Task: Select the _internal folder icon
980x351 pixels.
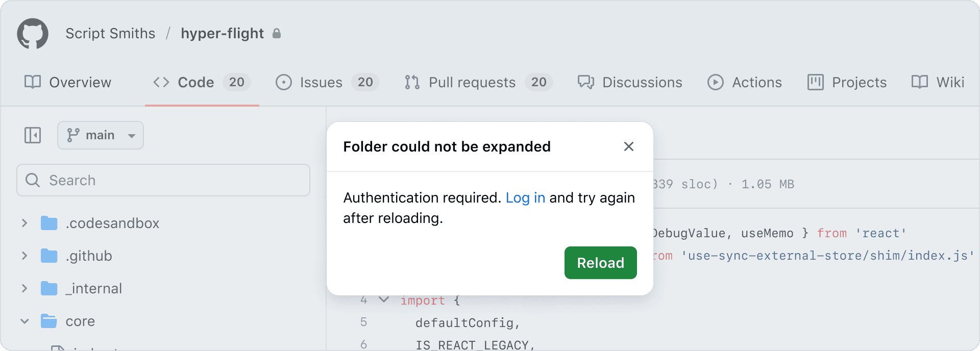Action: point(49,288)
